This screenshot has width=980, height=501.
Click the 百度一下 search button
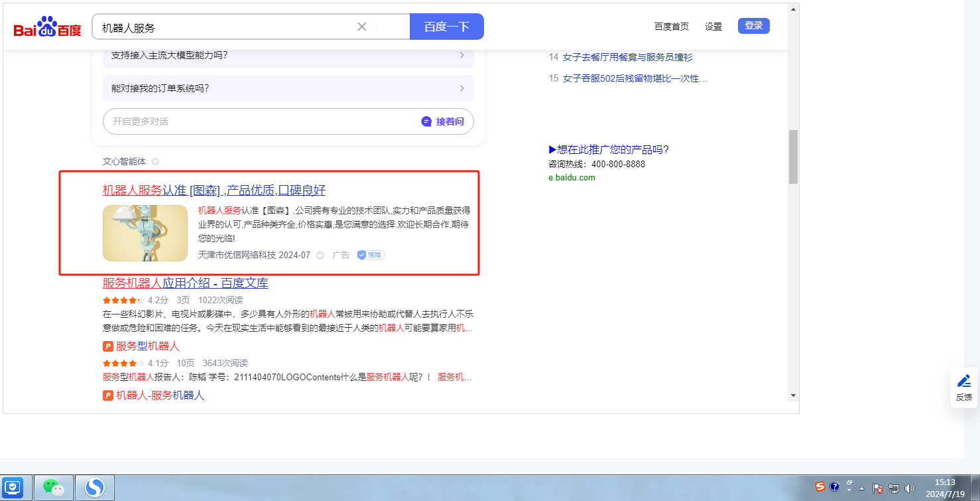447,27
